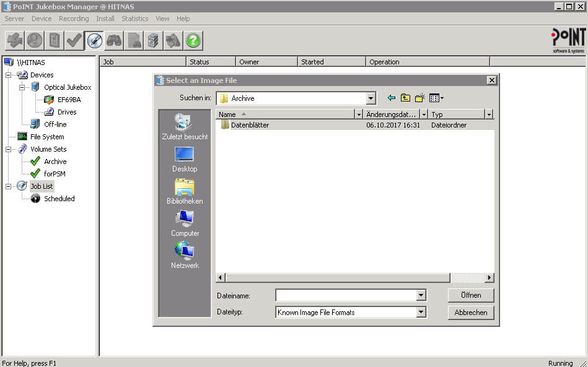Screen dimensions: 588x367
Task: Click the PoINT software & systems logo
Action: point(568,40)
